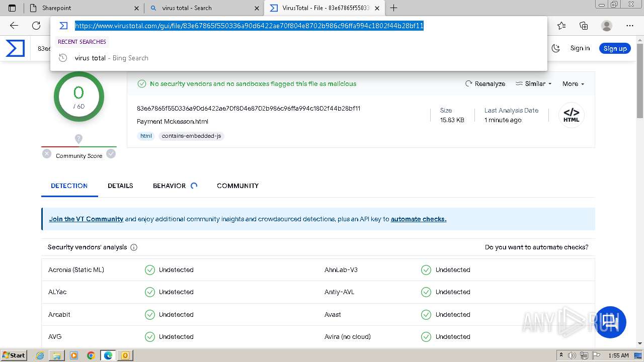The image size is (644, 362).
Task: Click the 0/60 detection score circle
Action: (x=79, y=97)
